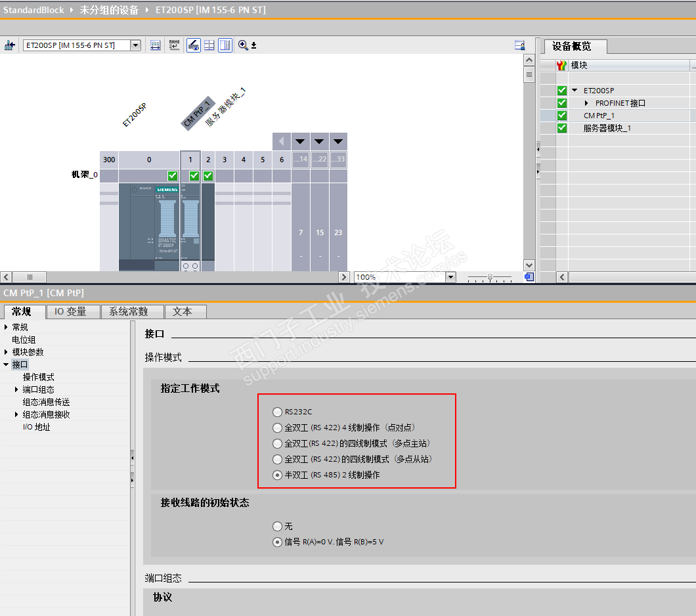This screenshot has width=696, height=616.
Task: Select the CM PtP_1 row in device overview
Action: pos(618,116)
